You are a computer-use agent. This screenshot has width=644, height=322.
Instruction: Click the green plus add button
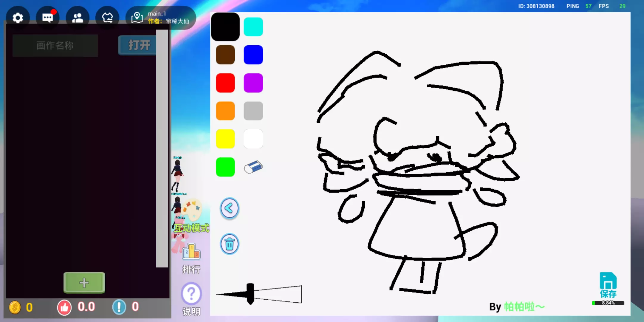click(84, 282)
